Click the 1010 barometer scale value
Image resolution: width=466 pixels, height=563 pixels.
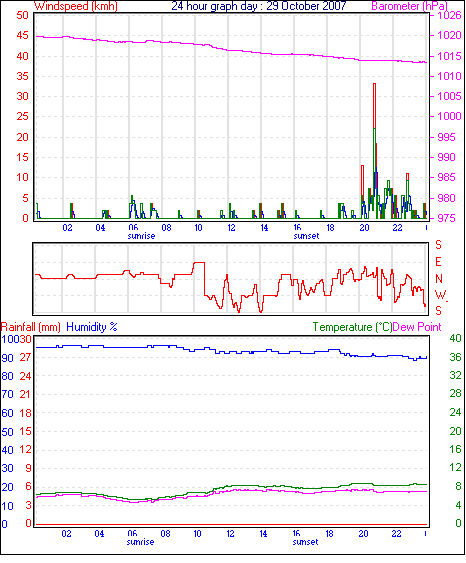pos(449,76)
